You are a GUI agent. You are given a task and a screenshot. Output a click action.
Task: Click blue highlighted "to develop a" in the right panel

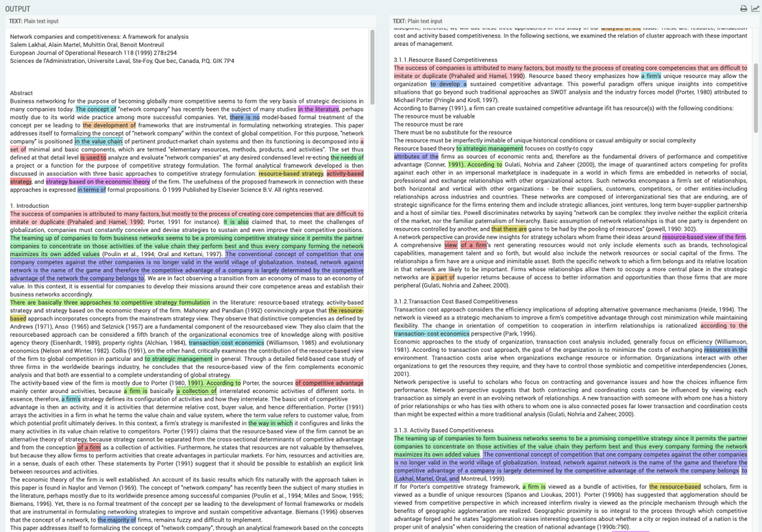click(449, 84)
